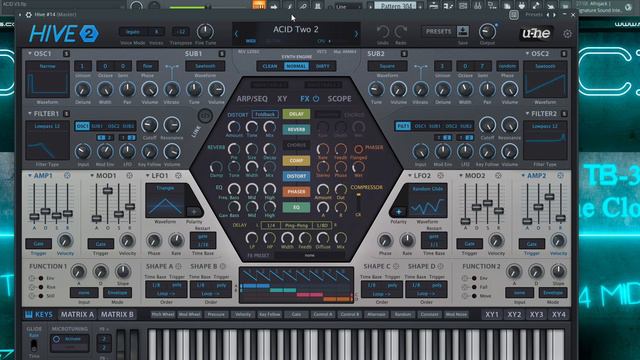Image resolution: width=640 pixels, height=360 pixels.
Task: Click AMP1 Attack slider handle
Action: (x=34, y=216)
